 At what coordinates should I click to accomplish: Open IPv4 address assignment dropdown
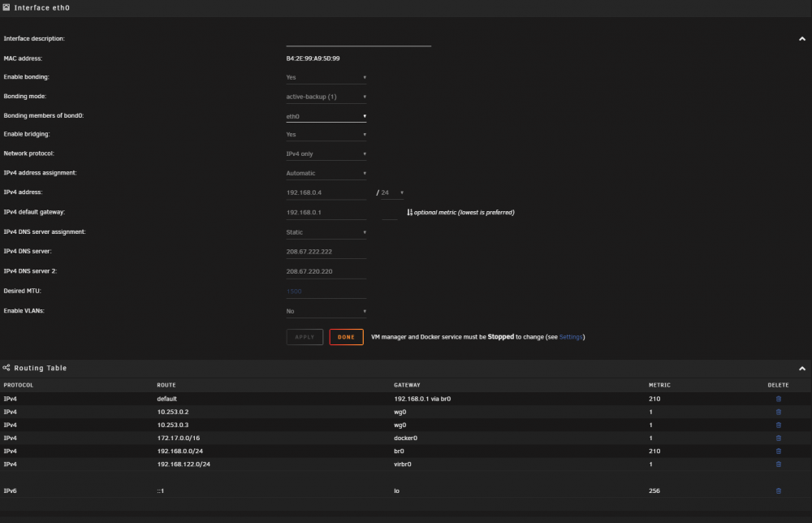(326, 174)
